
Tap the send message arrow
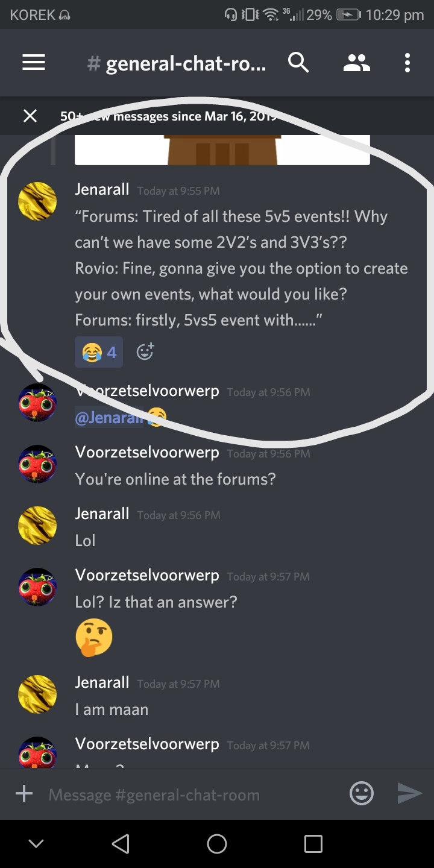pyautogui.click(x=410, y=793)
